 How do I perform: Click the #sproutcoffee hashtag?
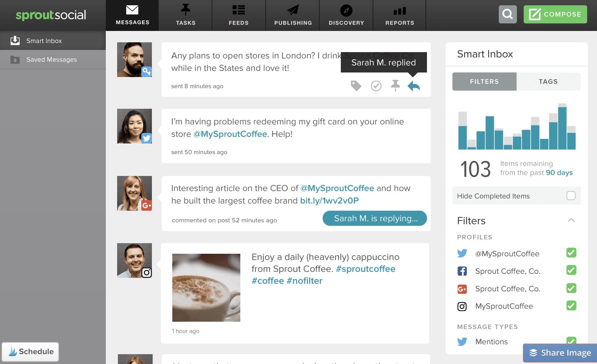(365, 269)
